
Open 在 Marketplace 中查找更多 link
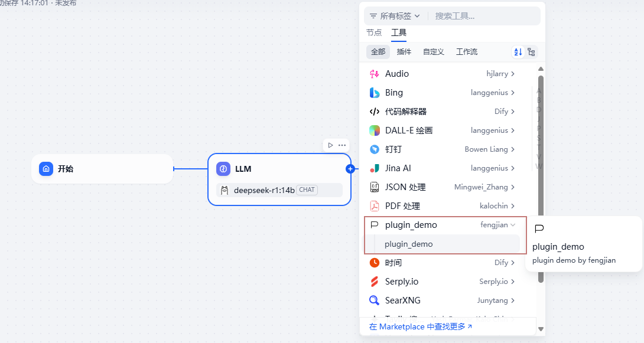(421, 326)
